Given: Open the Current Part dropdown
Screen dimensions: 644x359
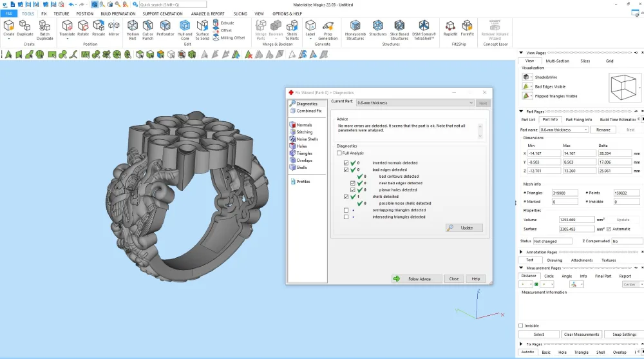Looking at the screenshot, I should point(415,103).
